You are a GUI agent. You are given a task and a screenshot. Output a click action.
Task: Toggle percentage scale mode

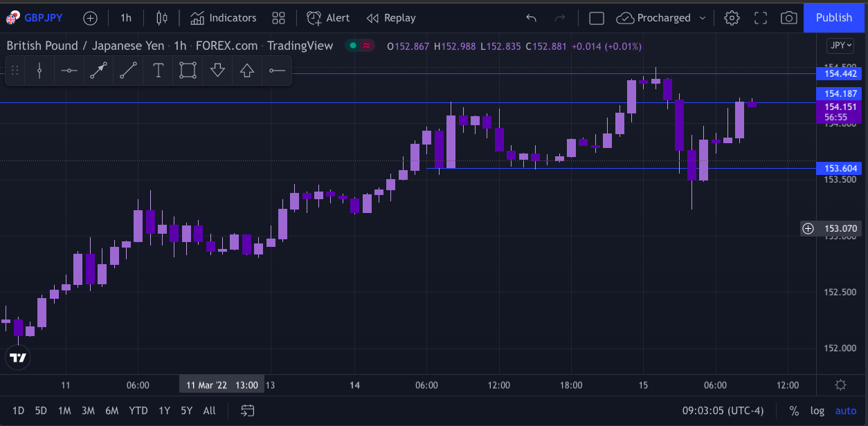794,410
